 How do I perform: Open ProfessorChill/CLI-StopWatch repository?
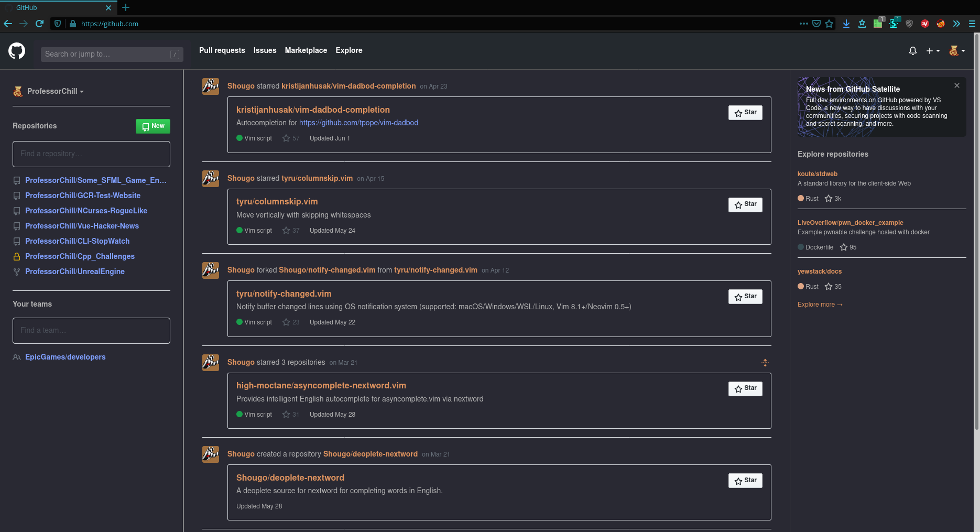tap(77, 241)
